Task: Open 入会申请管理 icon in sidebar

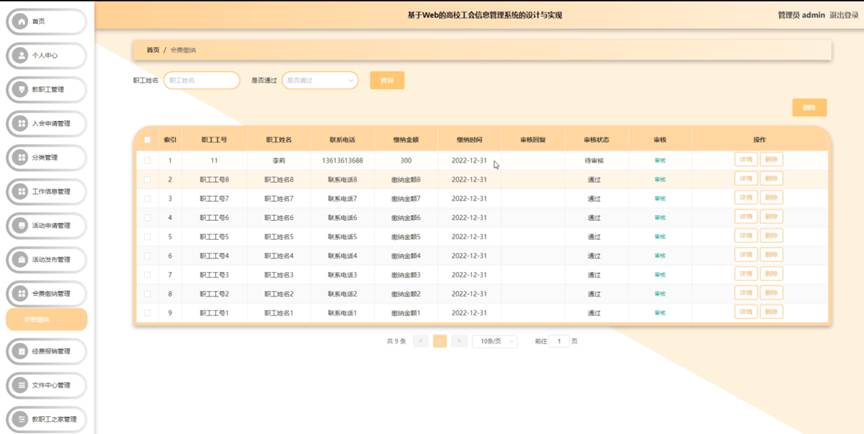Action: [x=20, y=123]
